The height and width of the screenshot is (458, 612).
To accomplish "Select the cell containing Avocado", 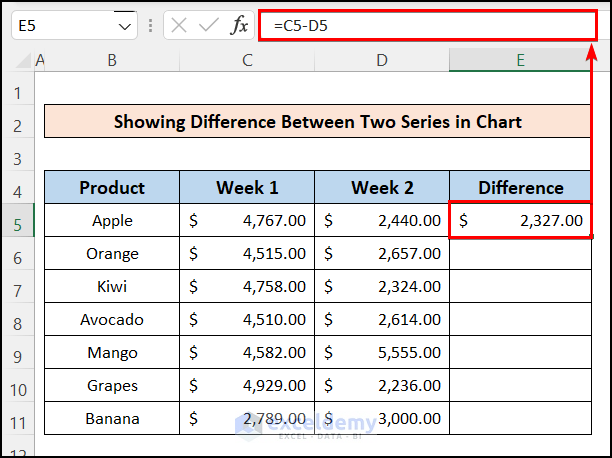I will point(112,320).
